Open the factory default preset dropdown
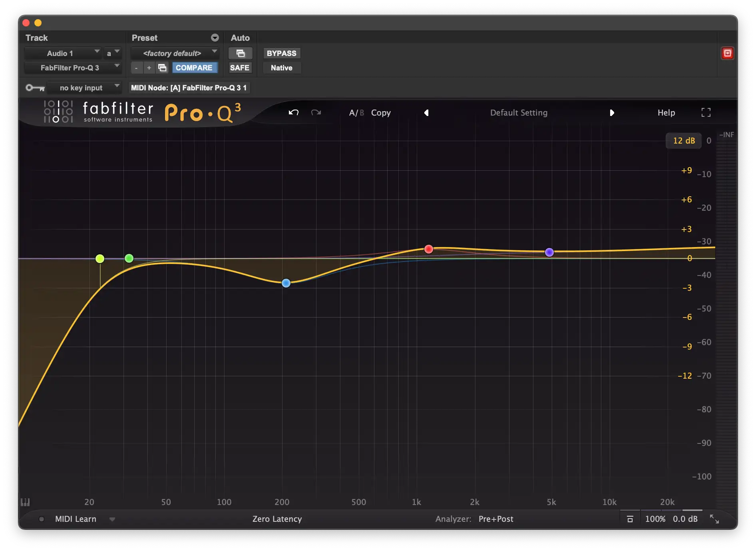 [x=175, y=53]
